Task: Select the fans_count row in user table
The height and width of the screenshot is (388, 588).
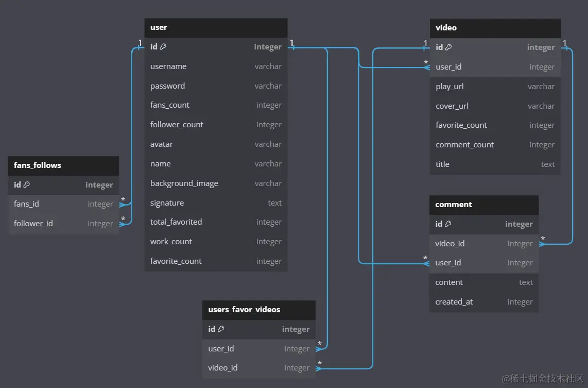Action: click(216, 105)
